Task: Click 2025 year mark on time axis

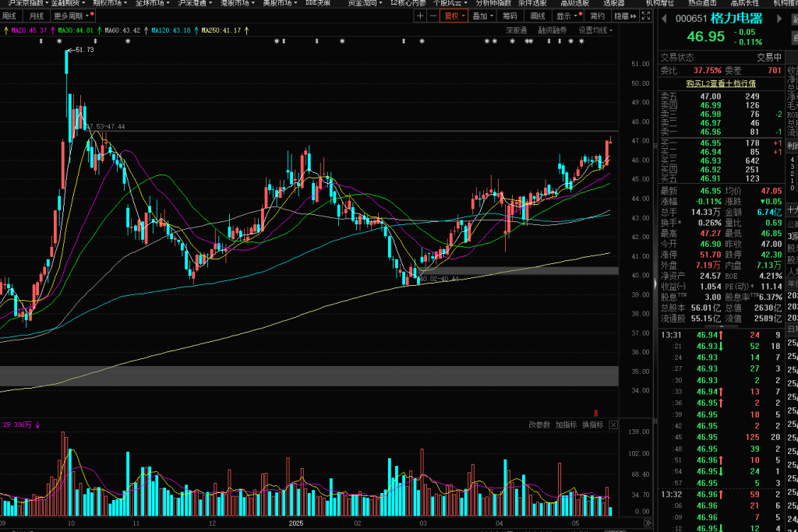Action: click(x=295, y=523)
